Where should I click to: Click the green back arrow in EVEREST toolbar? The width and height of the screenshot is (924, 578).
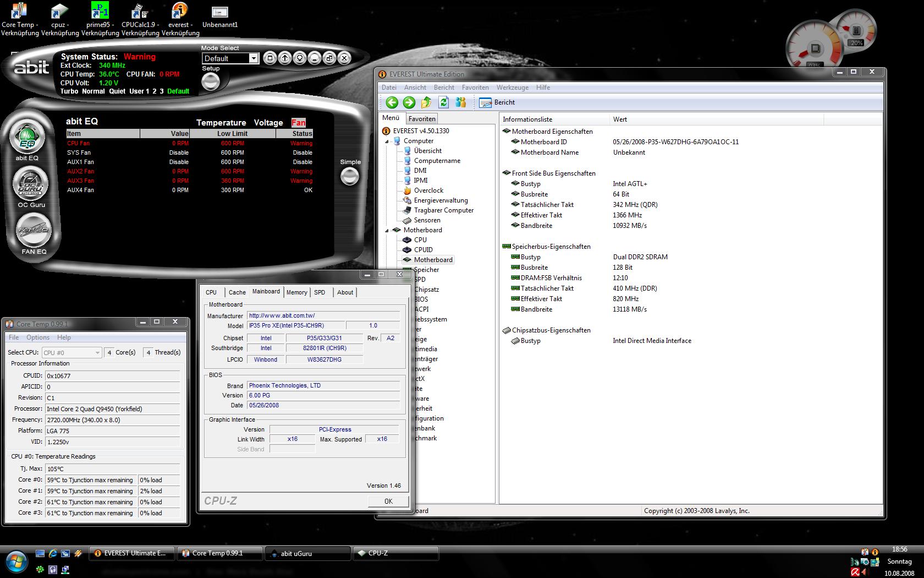point(392,102)
